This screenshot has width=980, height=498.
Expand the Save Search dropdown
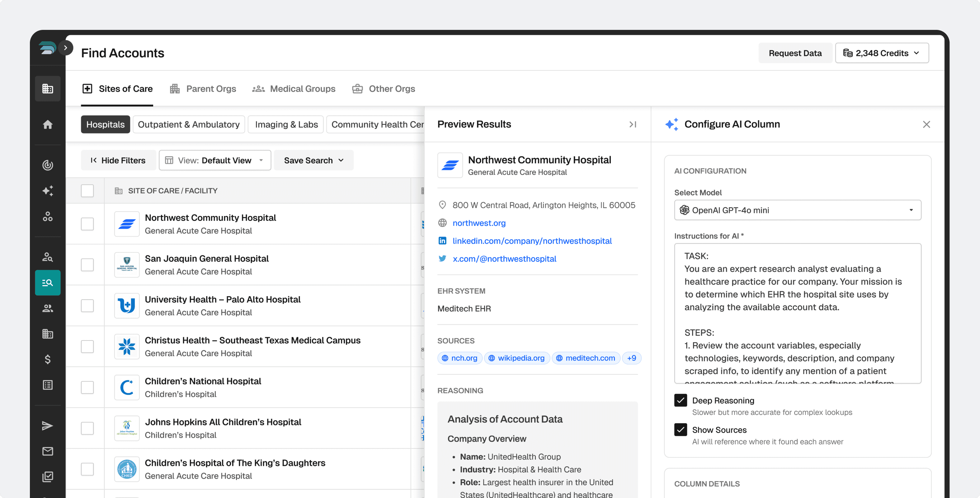(314, 160)
